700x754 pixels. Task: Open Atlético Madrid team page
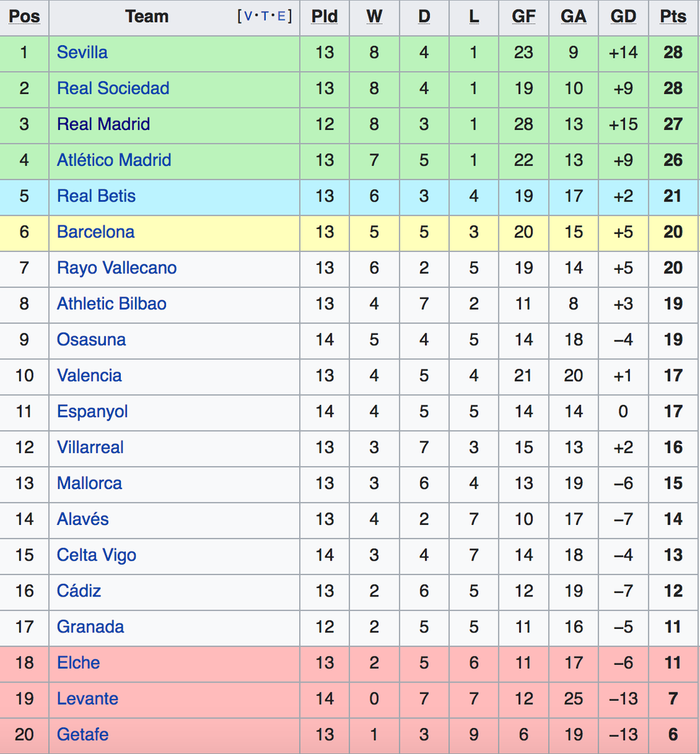pyautogui.click(x=114, y=160)
